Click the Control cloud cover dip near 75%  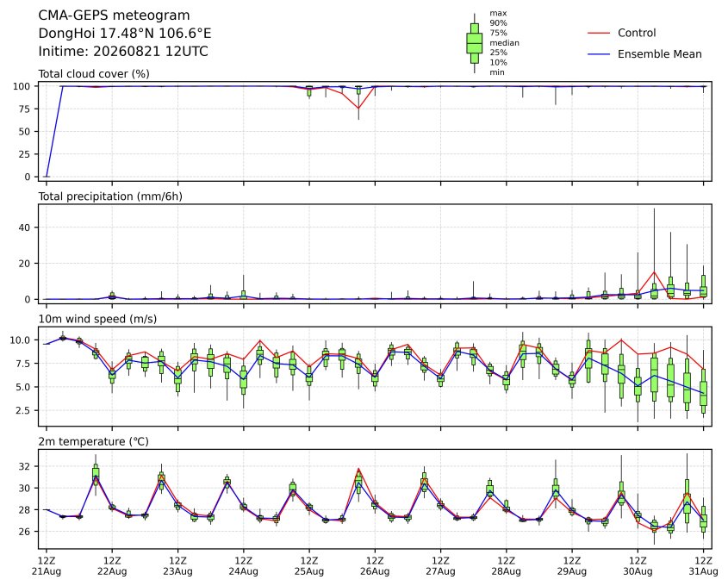(x=358, y=108)
